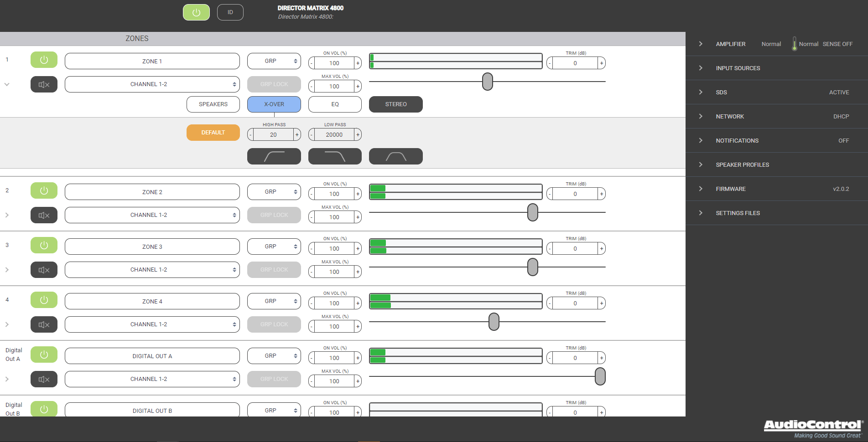Click the ID button in header
This screenshot has height=442, width=868.
coord(230,12)
